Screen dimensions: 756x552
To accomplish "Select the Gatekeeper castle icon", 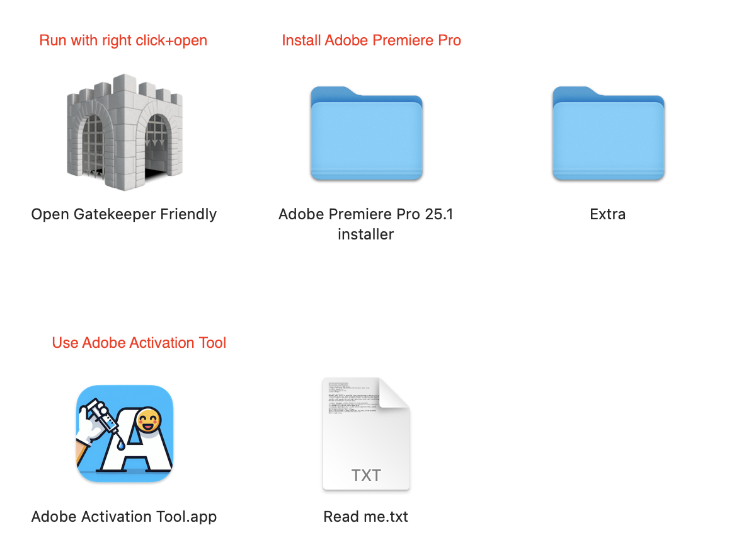I will coord(125,132).
